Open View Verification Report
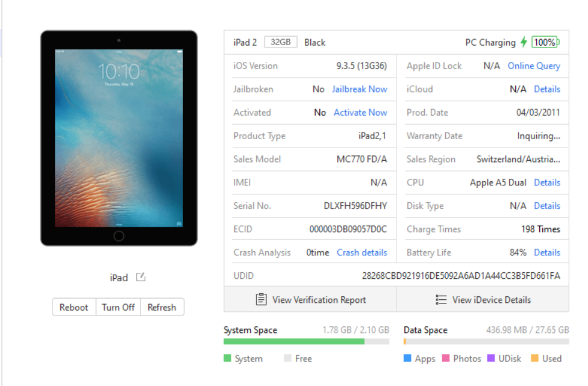 310,299
